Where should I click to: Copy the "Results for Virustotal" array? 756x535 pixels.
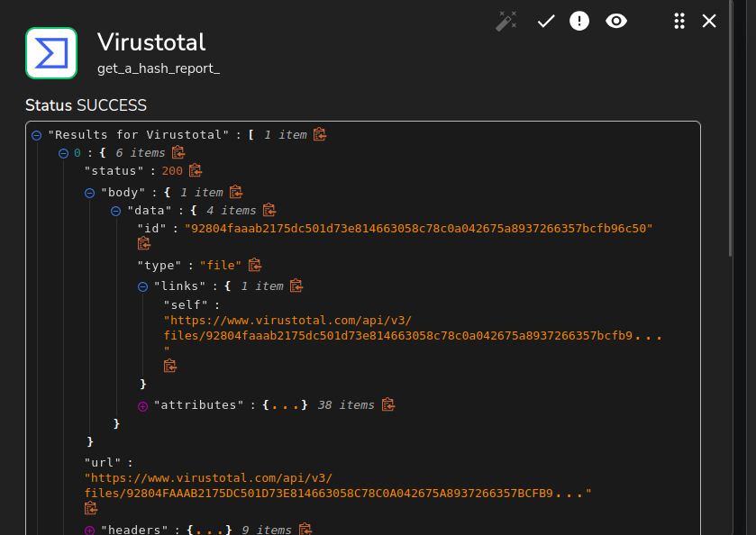(x=320, y=134)
